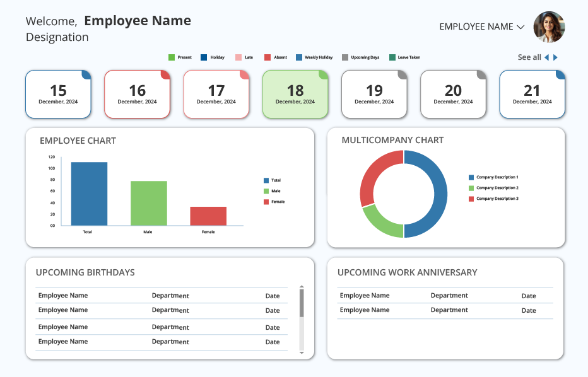Click the red Absent legend swatch
This screenshot has width=588, height=377.
pyautogui.click(x=268, y=57)
